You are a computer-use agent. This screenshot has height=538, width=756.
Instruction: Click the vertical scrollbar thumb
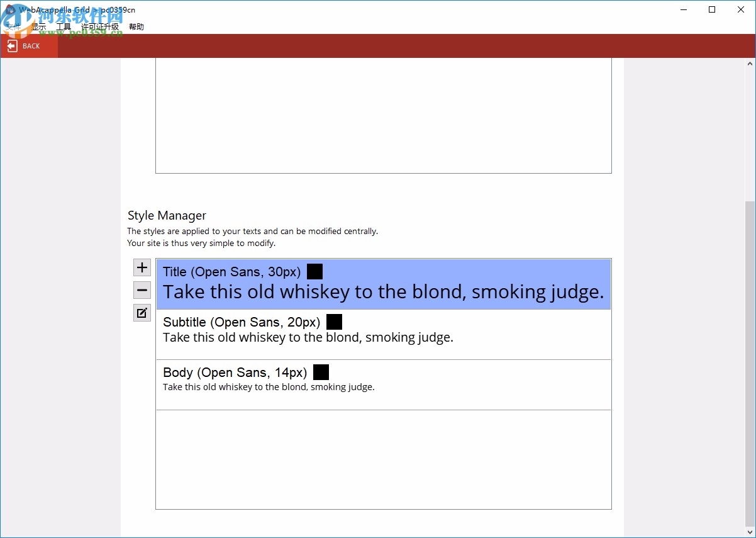pyautogui.click(x=750, y=363)
